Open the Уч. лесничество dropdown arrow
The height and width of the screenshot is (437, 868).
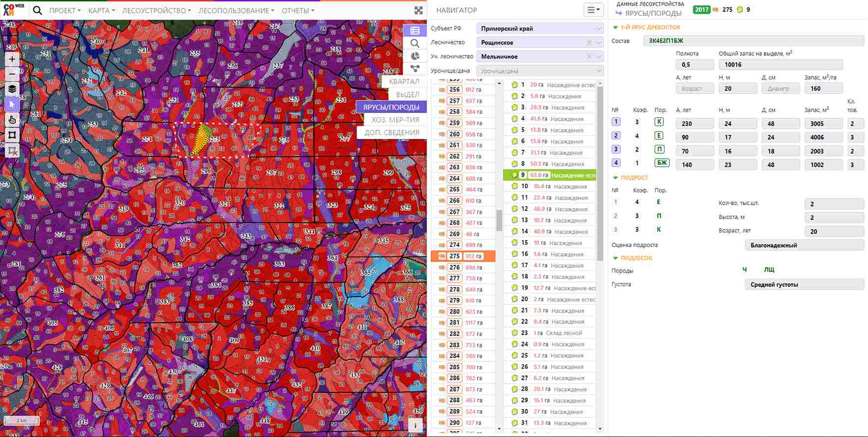599,56
